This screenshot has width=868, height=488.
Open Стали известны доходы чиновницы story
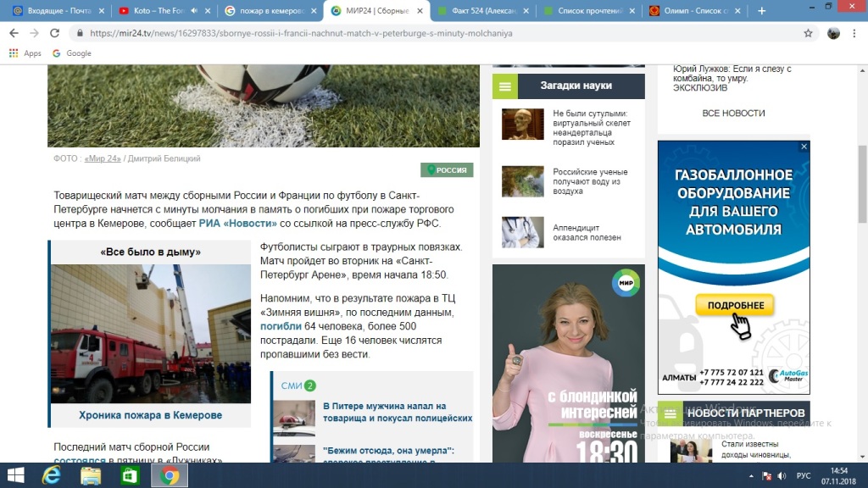coord(756,449)
